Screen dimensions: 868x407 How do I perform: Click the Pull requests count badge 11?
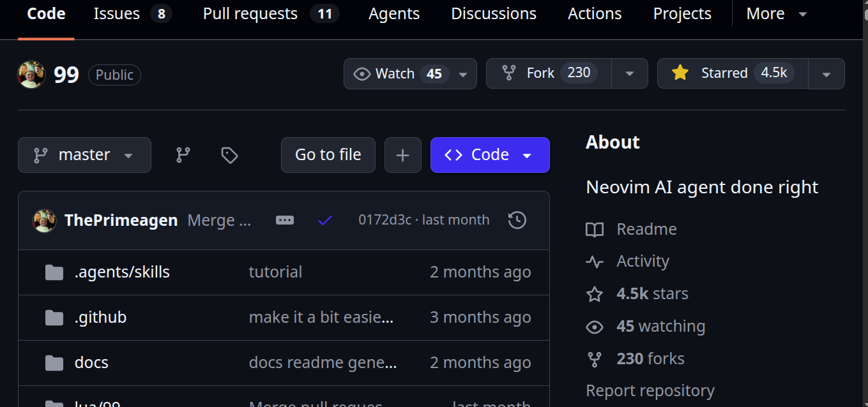[x=324, y=14]
